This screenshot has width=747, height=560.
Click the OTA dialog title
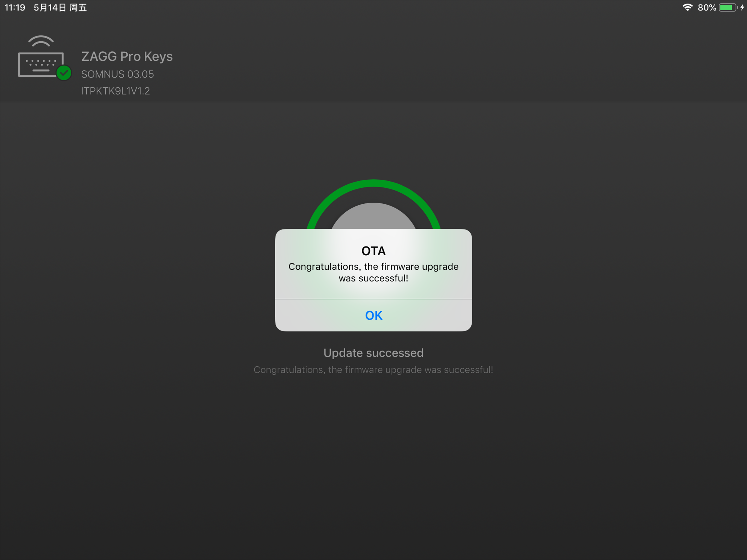pyautogui.click(x=373, y=251)
